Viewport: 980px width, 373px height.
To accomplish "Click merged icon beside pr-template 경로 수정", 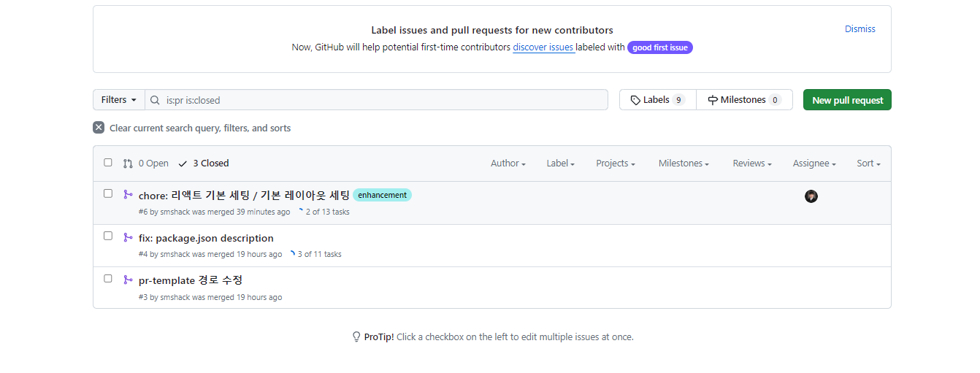I will point(128,280).
